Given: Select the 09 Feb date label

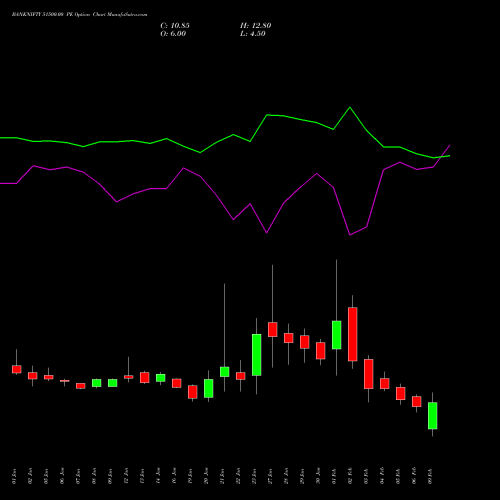Looking at the screenshot, I should coord(430,476).
